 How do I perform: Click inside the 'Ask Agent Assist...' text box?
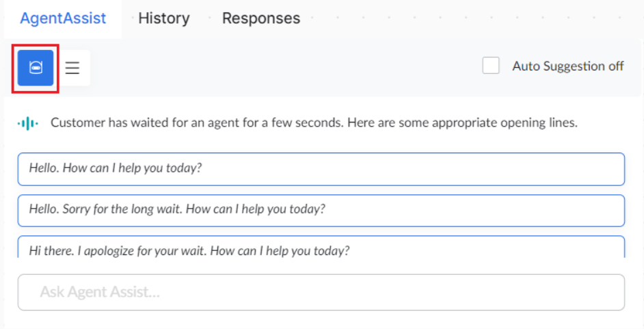(x=321, y=293)
